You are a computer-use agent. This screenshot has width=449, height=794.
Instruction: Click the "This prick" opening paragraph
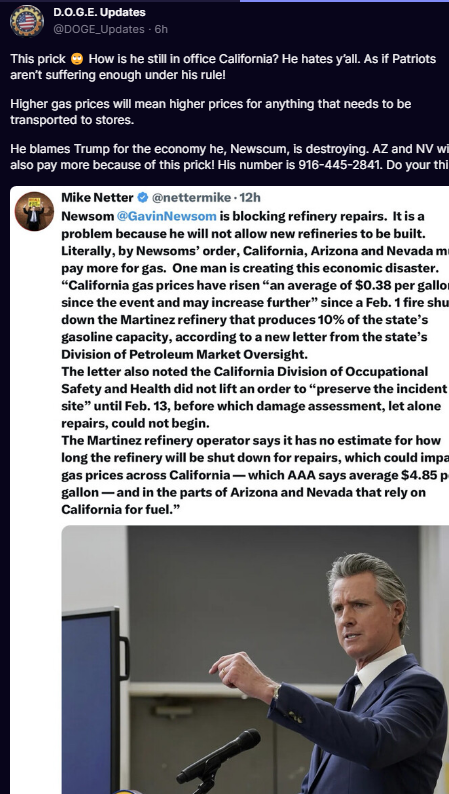pyautogui.click(x=223, y=67)
